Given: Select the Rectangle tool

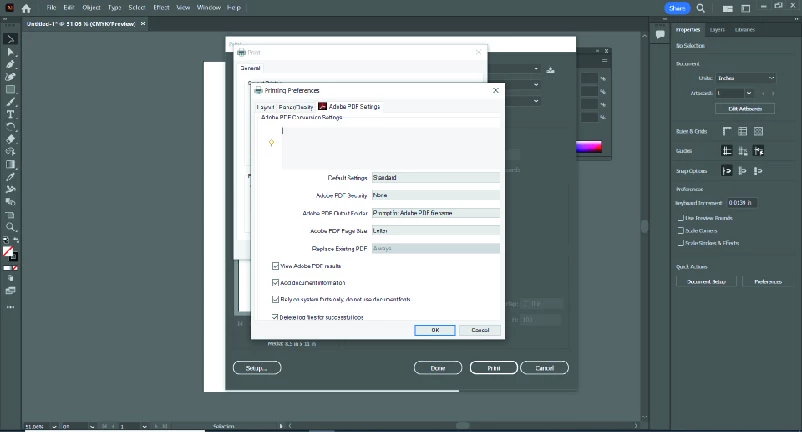Looking at the screenshot, I should point(10,89).
